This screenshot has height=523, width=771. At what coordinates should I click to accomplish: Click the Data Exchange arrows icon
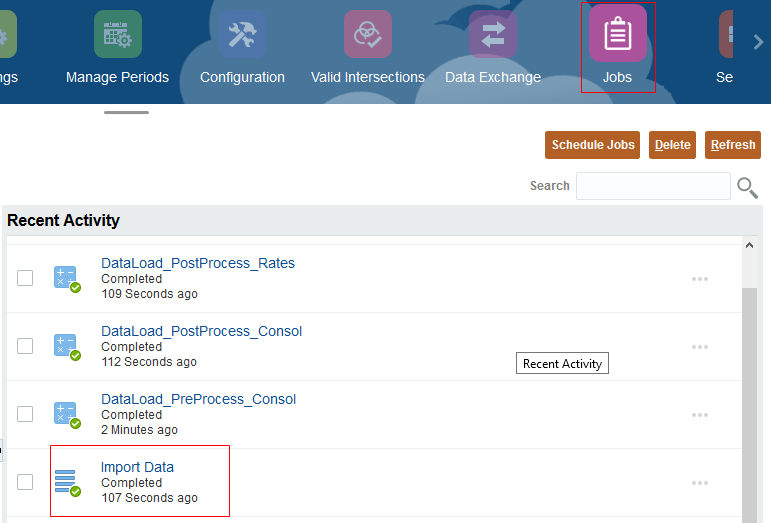click(492, 34)
